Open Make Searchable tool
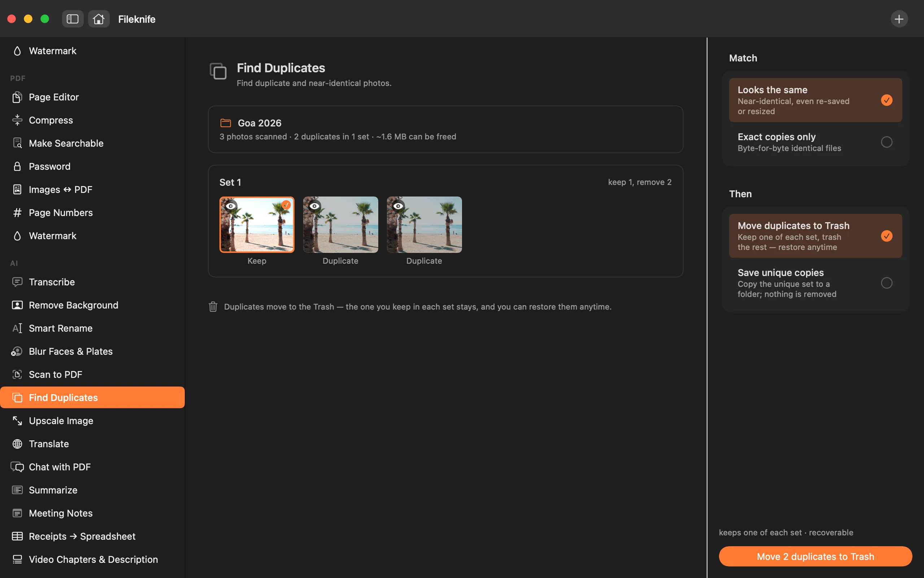 (92, 143)
